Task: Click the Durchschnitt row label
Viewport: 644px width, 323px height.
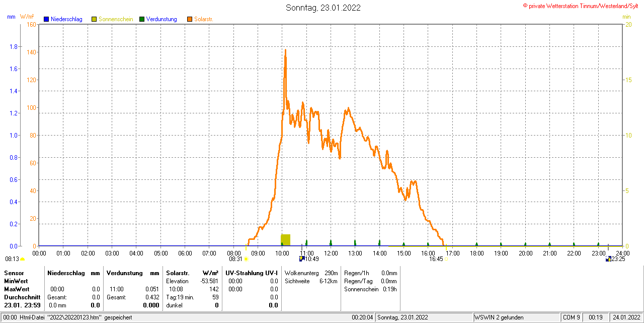Action: 22,297
